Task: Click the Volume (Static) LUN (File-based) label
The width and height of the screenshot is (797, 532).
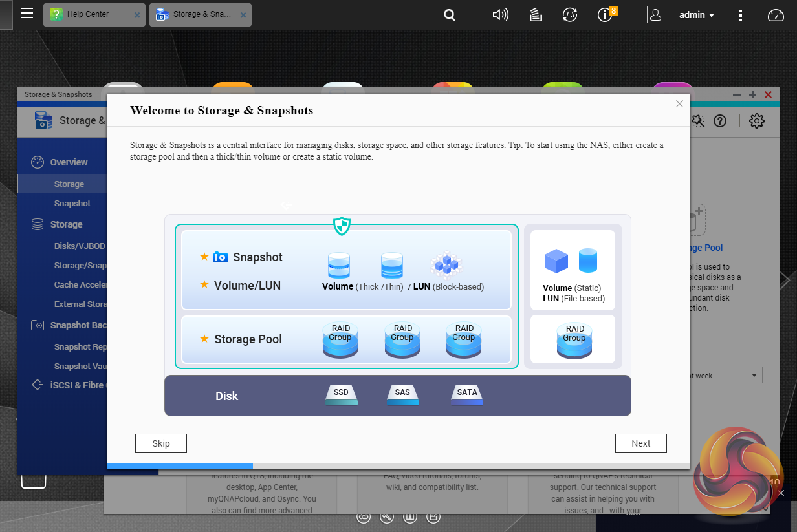Action: pos(574,293)
